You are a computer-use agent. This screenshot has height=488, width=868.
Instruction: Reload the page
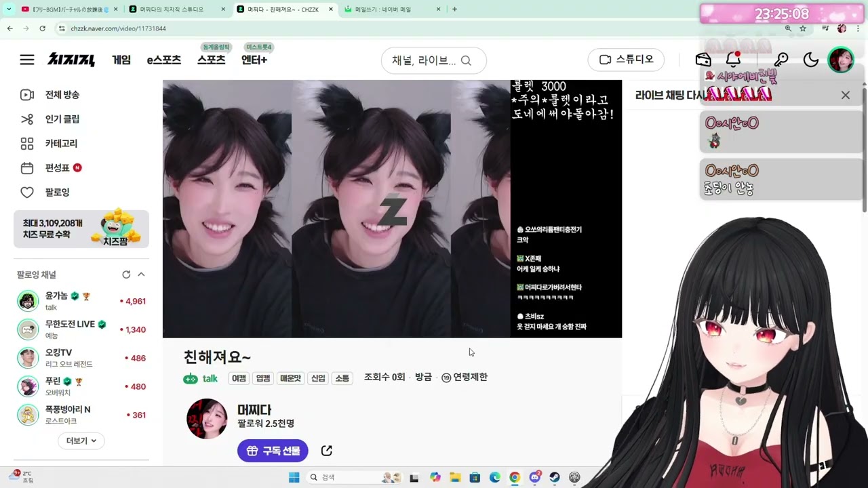(x=42, y=28)
